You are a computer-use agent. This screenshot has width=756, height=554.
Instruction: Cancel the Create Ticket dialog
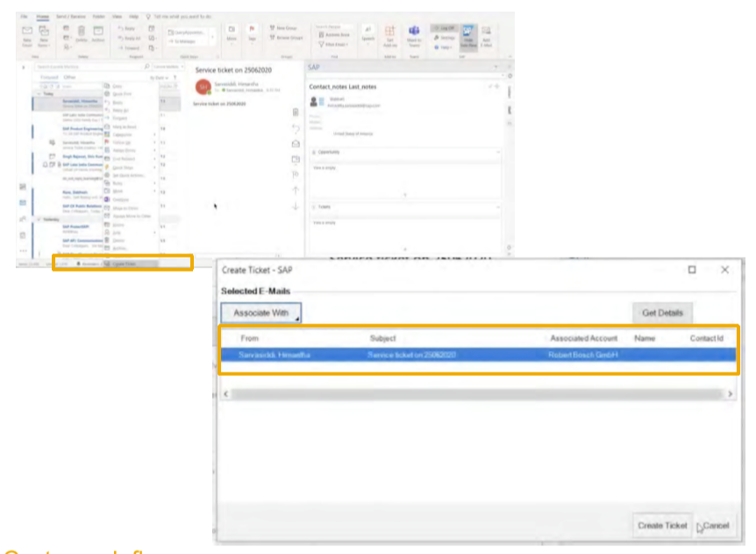pos(716,526)
